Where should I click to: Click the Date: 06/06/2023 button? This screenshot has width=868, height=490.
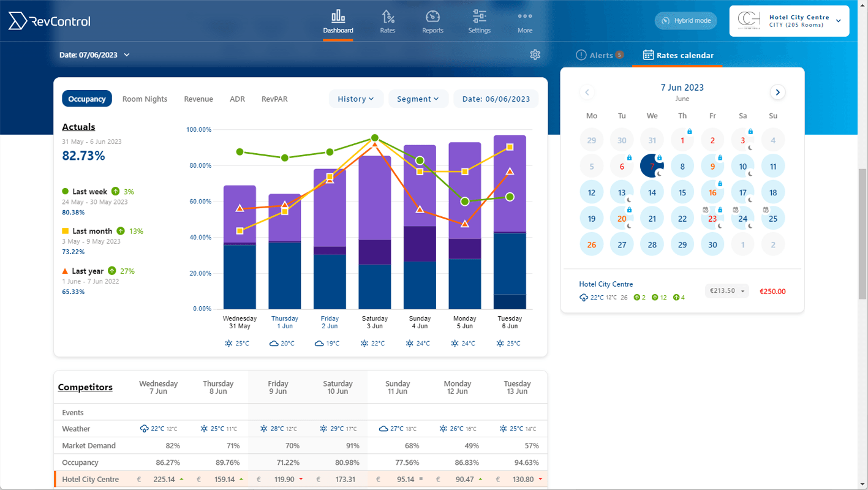pyautogui.click(x=496, y=99)
